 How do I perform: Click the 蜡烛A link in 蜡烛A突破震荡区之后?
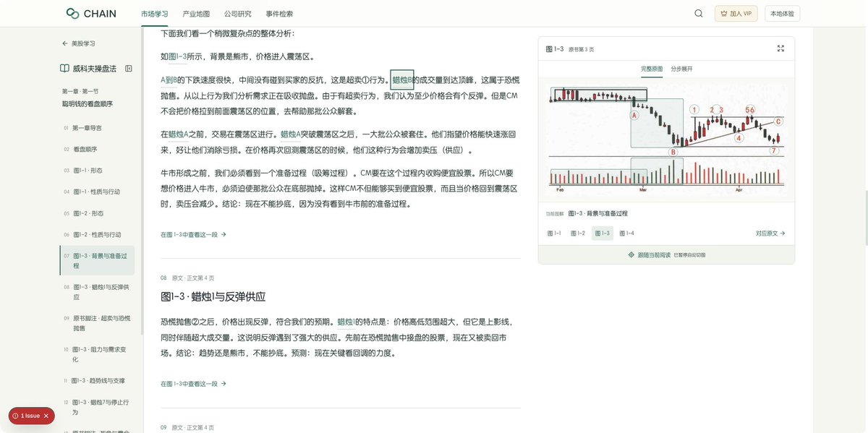click(x=291, y=134)
